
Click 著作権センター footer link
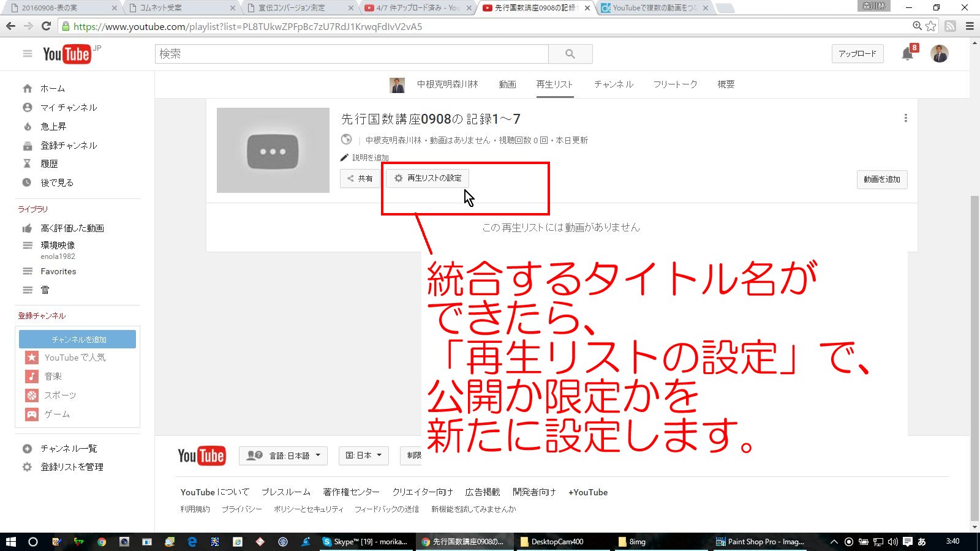(x=352, y=492)
